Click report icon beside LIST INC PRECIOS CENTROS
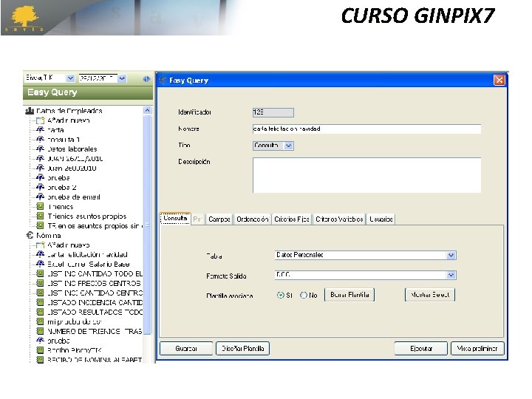 40,282
